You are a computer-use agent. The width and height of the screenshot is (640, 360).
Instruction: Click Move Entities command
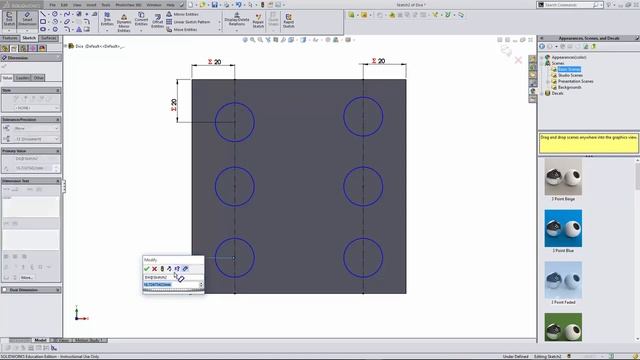coord(182,29)
